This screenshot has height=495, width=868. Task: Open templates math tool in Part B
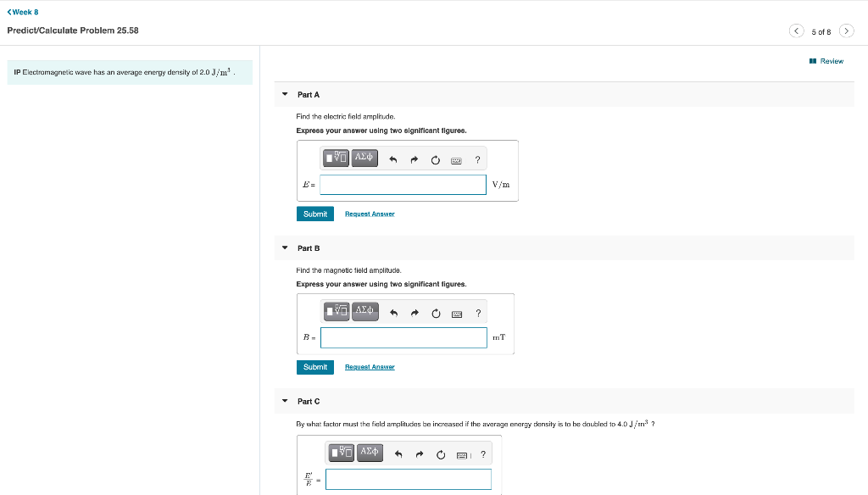point(337,312)
